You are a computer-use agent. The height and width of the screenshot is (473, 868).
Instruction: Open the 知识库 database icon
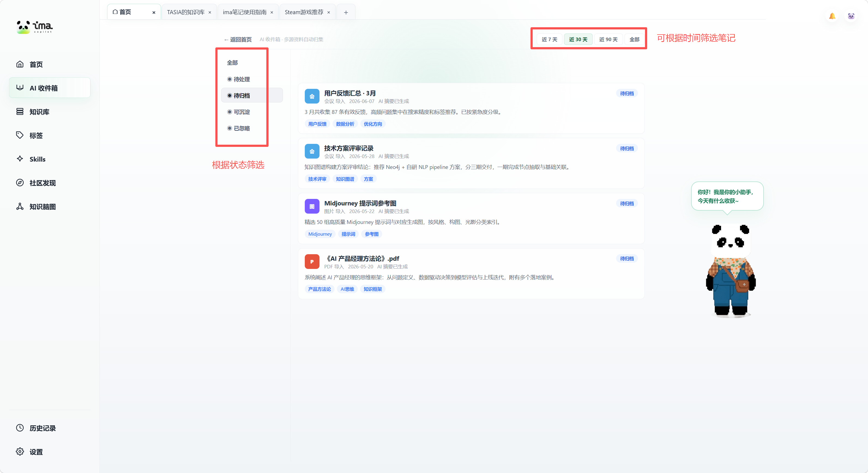[20, 111]
